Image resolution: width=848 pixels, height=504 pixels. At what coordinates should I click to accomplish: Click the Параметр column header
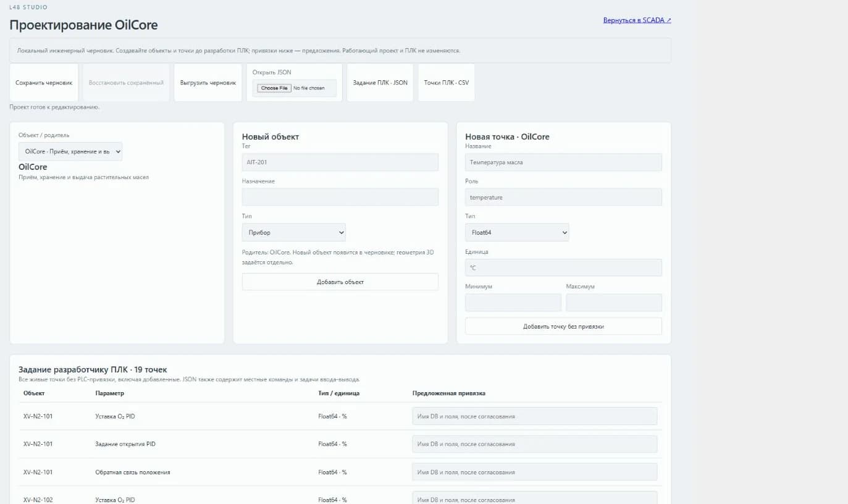110,393
